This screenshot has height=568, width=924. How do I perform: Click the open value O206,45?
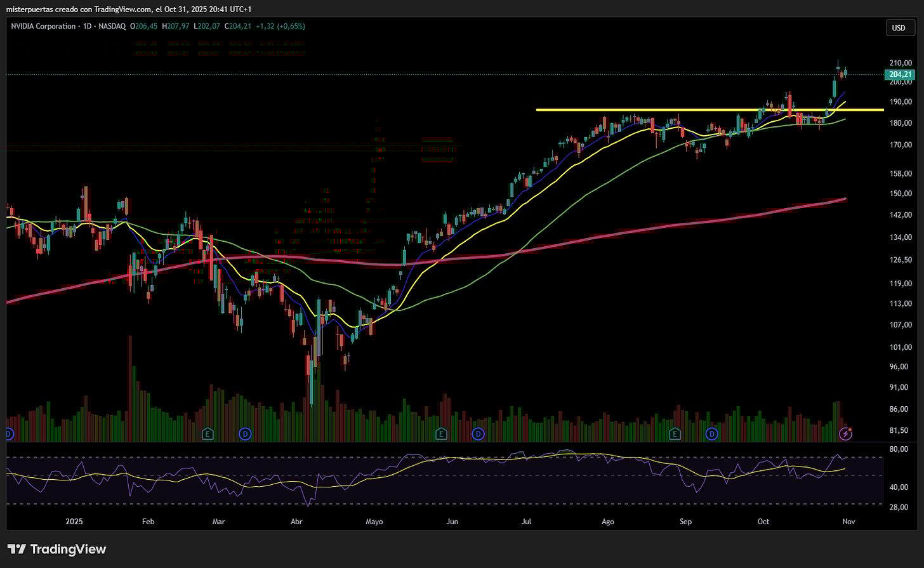point(143,27)
